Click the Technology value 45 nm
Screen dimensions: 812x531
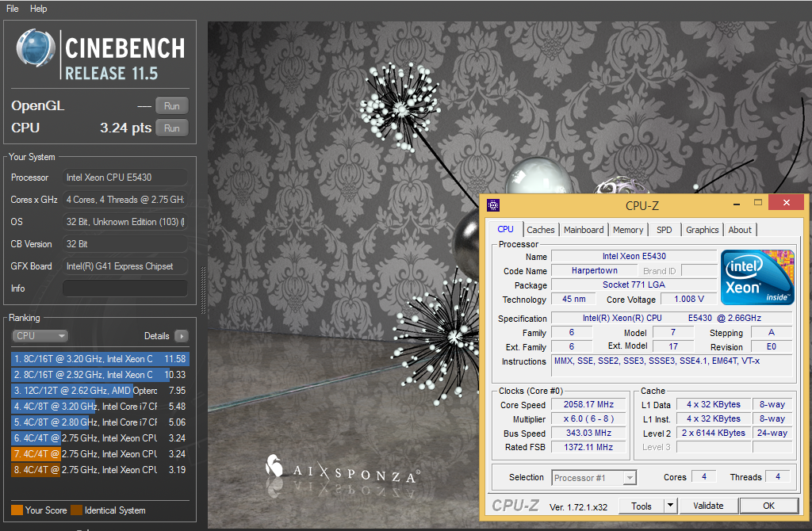coord(574,299)
